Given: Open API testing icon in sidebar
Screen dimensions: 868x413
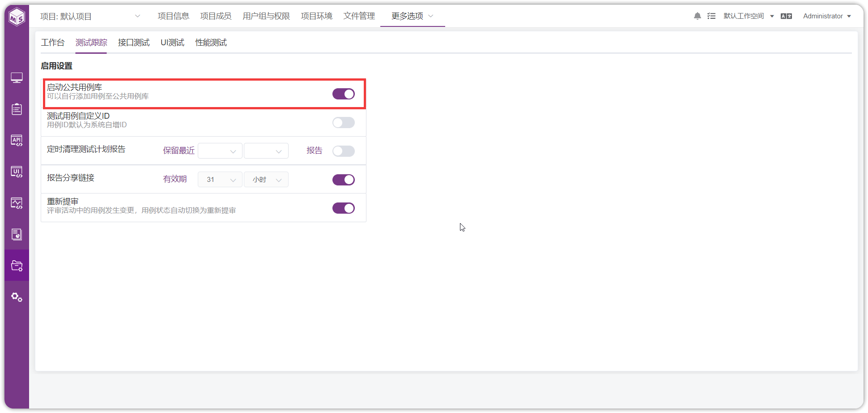Looking at the screenshot, I should point(17,141).
